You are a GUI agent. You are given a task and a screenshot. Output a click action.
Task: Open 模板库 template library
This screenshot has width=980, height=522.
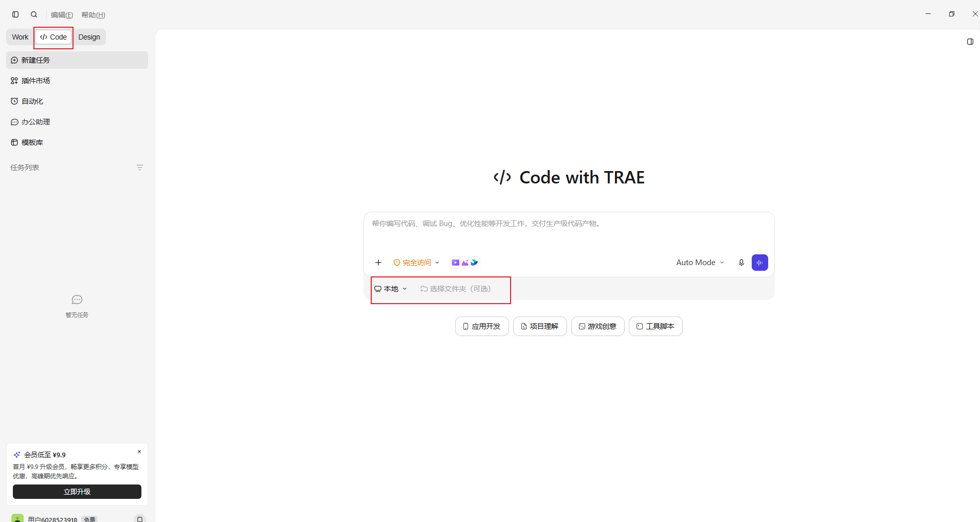(77, 142)
